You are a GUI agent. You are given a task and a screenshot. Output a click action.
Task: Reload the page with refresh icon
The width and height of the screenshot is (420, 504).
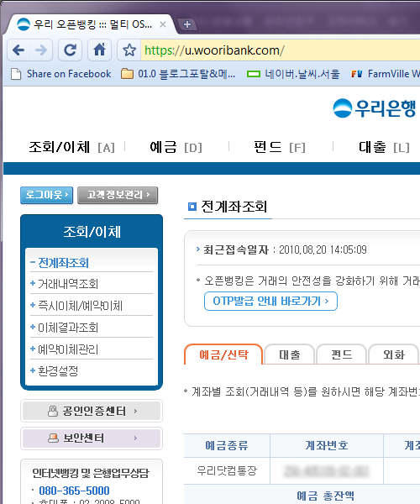point(70,50)
